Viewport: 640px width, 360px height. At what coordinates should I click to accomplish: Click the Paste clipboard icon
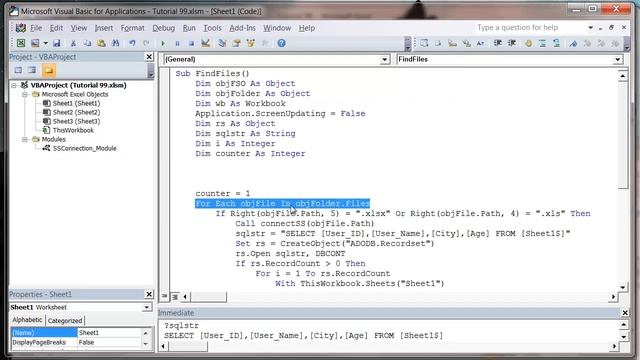coord(101,43)
